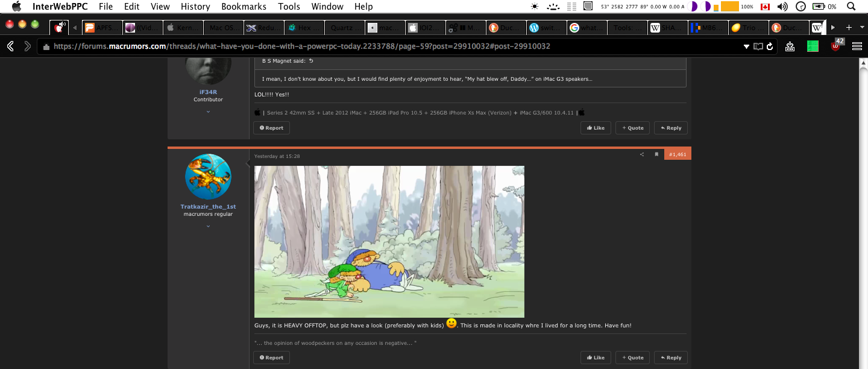Switch to the Quartz tab
This screenshot has width=868, height=369.
[x=344, y=28]
